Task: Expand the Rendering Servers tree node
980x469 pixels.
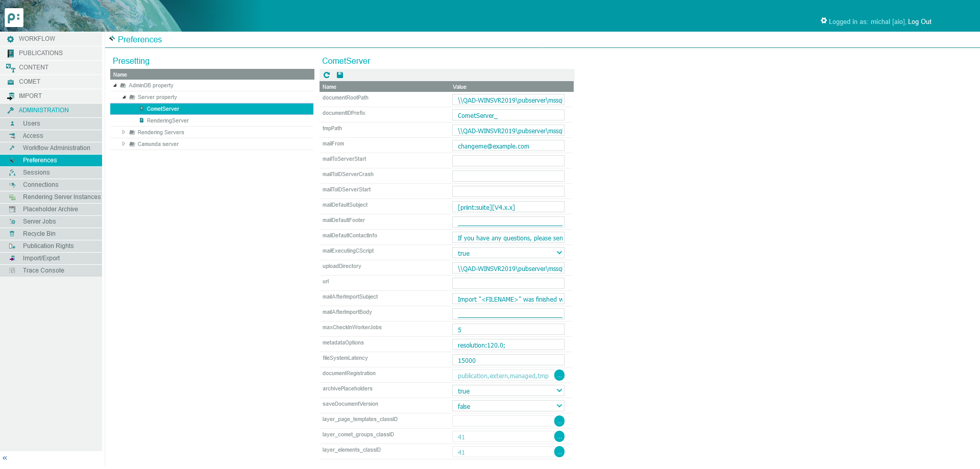Action: point(124,132)
